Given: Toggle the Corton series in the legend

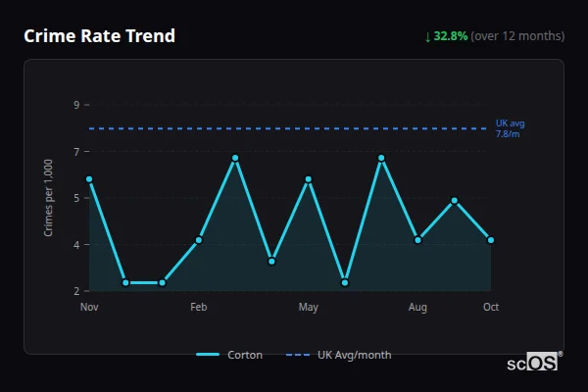Looking at the screenshot, I should 229,355.
